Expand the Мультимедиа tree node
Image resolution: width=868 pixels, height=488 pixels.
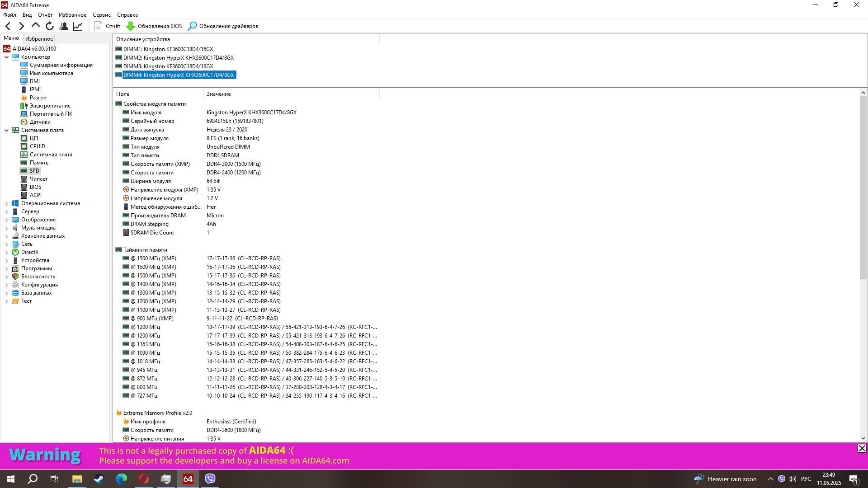[x=7, y=228]
